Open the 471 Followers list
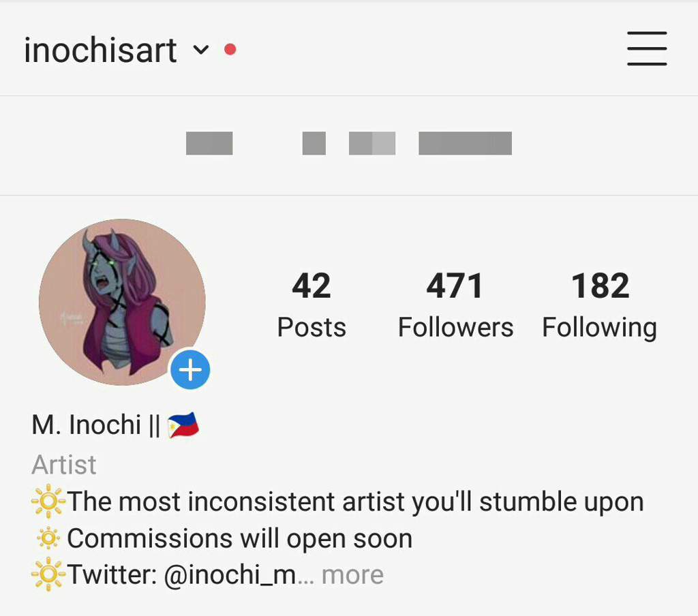Viewport: 698px width, 616px height. click(455, 305)
